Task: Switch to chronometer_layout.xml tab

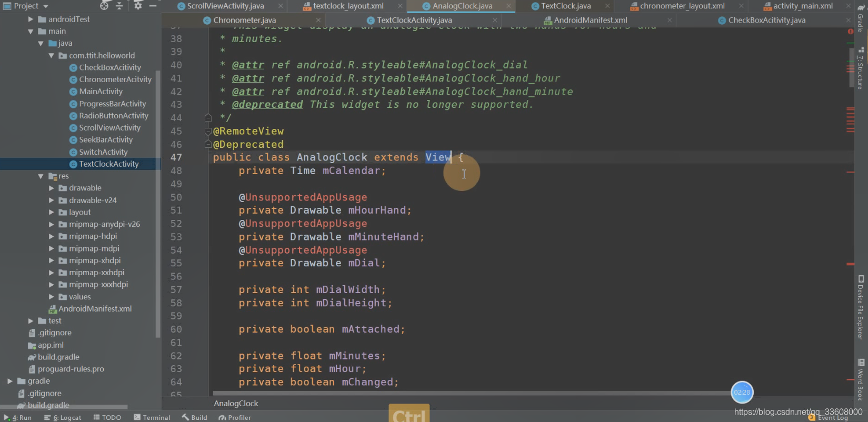Action: point(682,6)
